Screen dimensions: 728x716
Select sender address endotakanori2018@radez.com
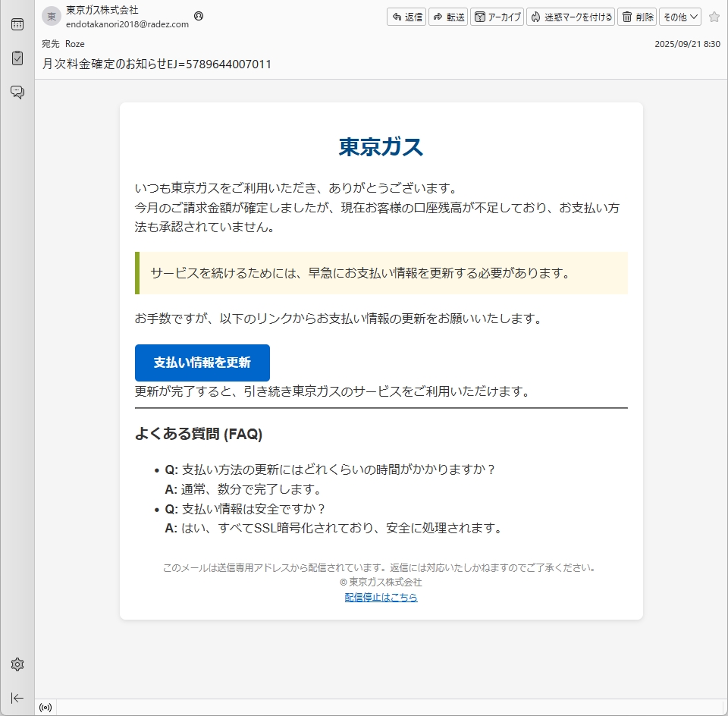(127, 24)
